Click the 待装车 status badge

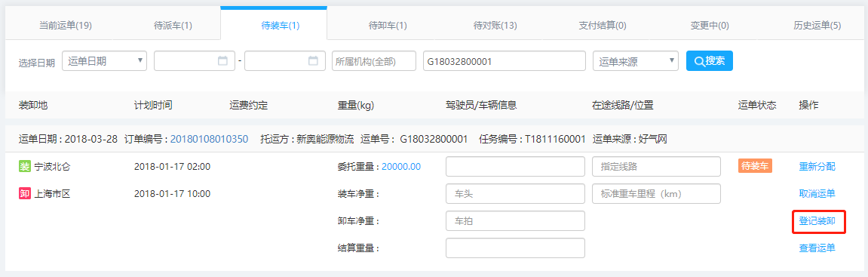coord(756,166)
